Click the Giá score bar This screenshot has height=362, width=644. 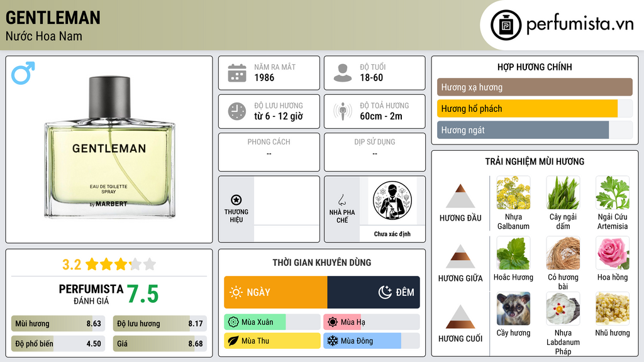(x=160, y=344)
